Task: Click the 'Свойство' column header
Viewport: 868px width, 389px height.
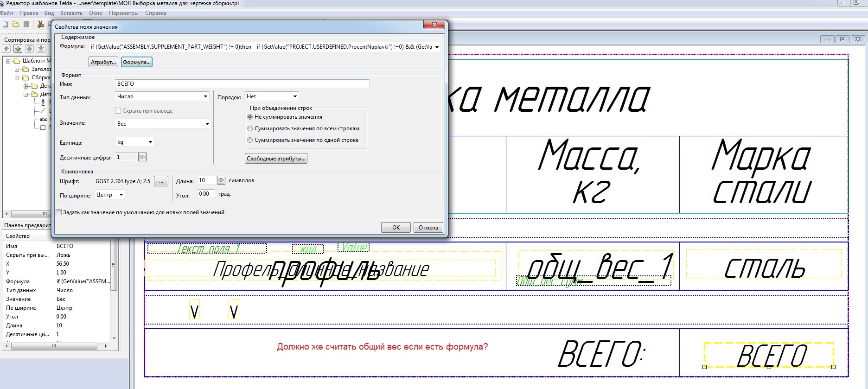Action: [28, 236]
